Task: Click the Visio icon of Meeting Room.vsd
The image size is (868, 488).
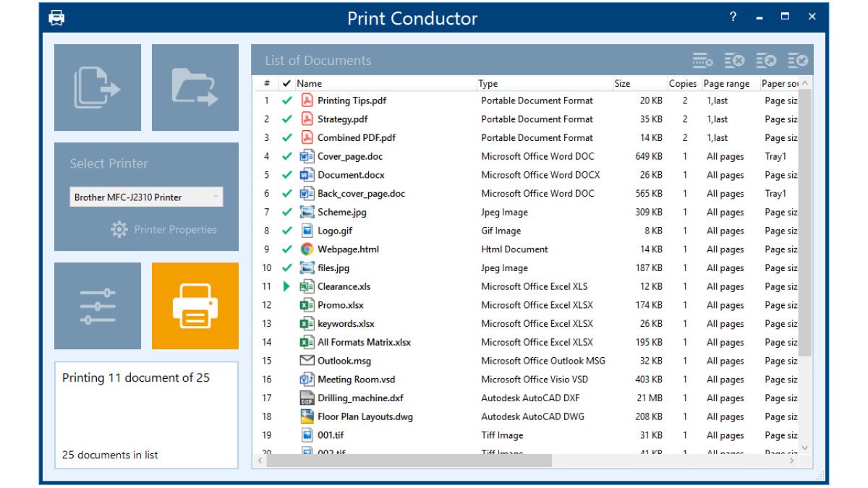Action: click(307, 380)
